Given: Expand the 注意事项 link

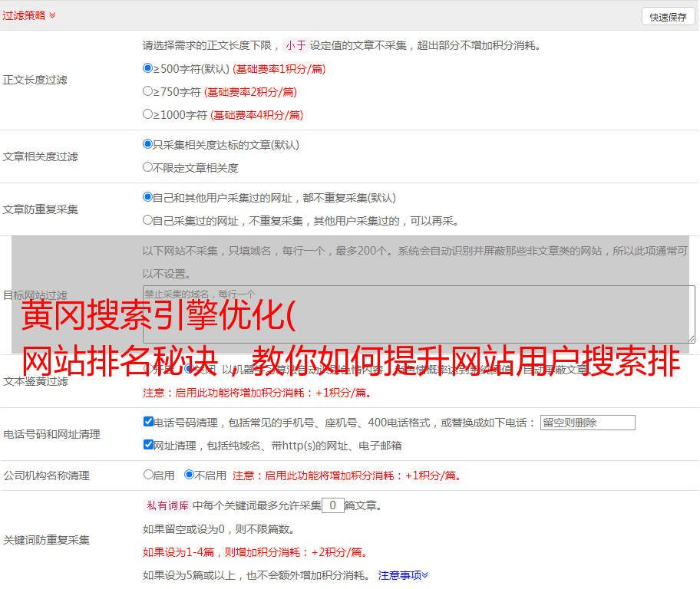Looking at the screenshot, I should pyautogui.click(x=403, y=575).
